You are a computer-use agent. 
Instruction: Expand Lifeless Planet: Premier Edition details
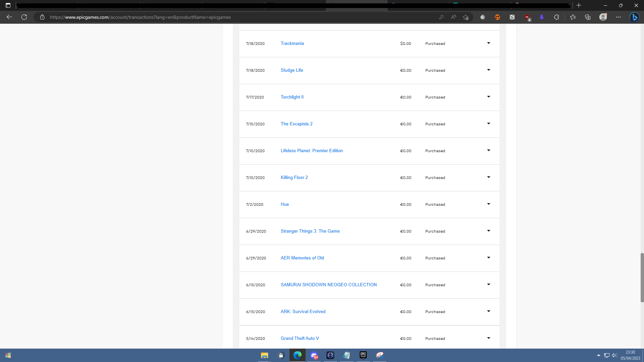pyautogui.click(x=489, y=150)
